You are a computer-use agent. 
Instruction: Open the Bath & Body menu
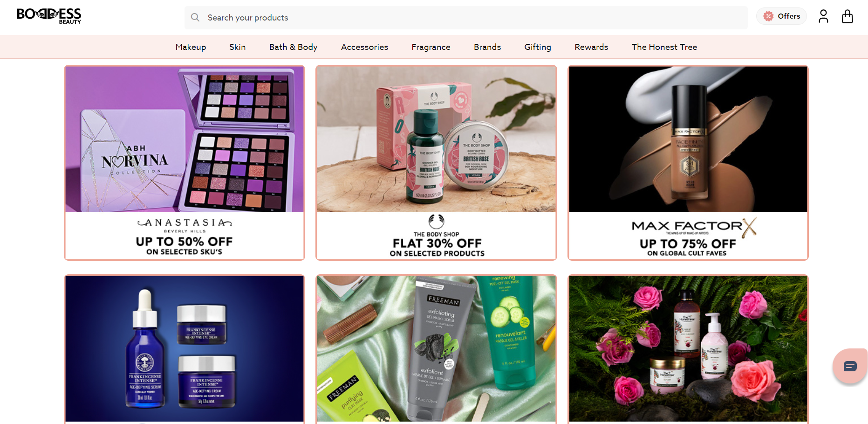click(293, 47)
